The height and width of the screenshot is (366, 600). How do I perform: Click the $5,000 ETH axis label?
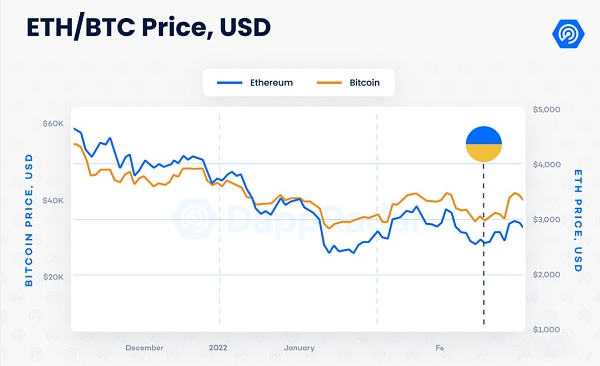coord(546,110)
